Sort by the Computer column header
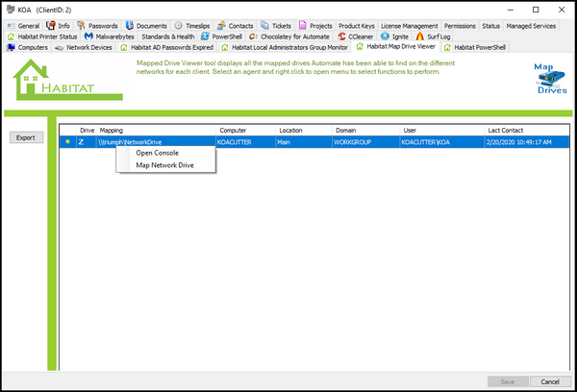The width and height of the screenshot is (577, 392). 246,130
